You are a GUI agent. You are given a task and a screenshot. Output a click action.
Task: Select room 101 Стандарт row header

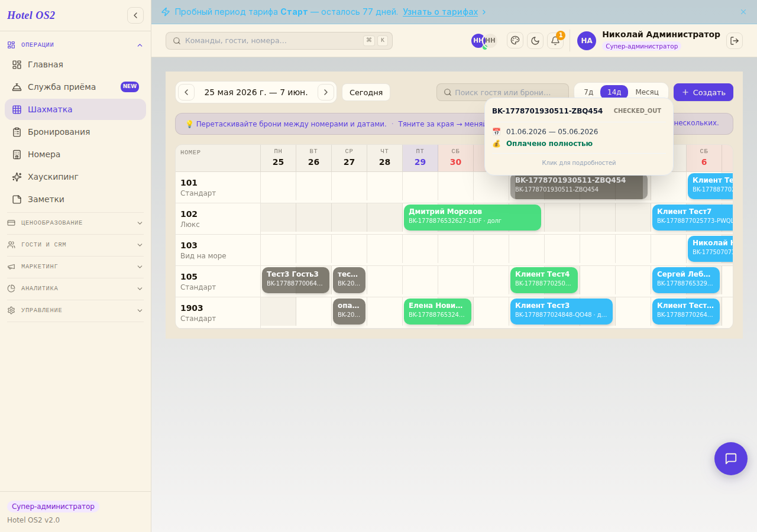click(218, 187)
